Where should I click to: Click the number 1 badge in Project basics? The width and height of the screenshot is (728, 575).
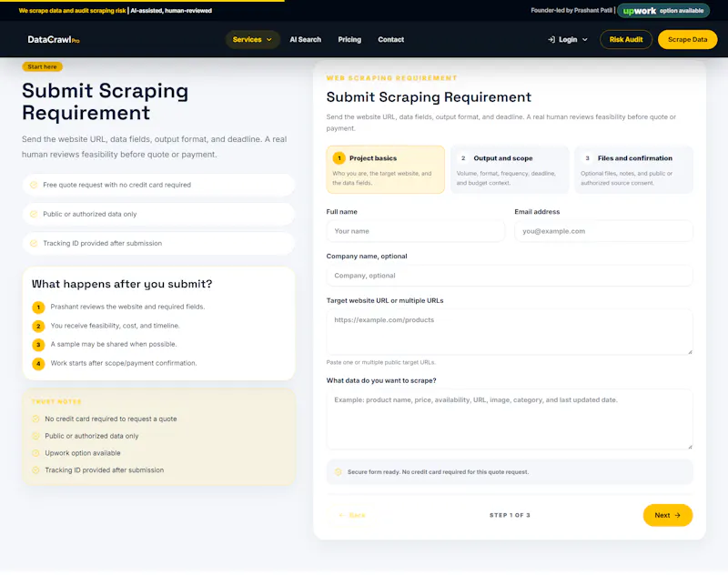(339, 158)
